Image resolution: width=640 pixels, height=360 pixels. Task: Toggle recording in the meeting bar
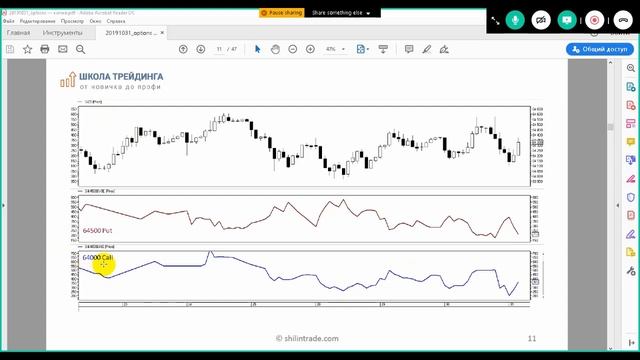point(595,20)
